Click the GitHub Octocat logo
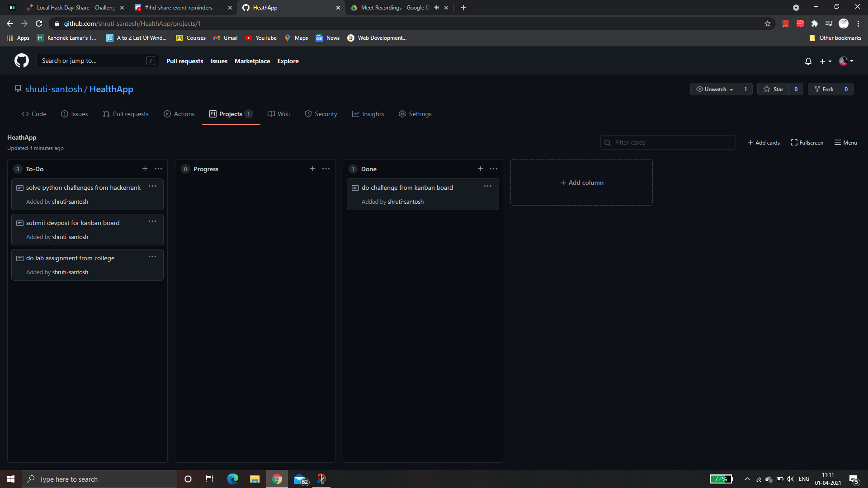The image size is (868, 488). (21, 61)
